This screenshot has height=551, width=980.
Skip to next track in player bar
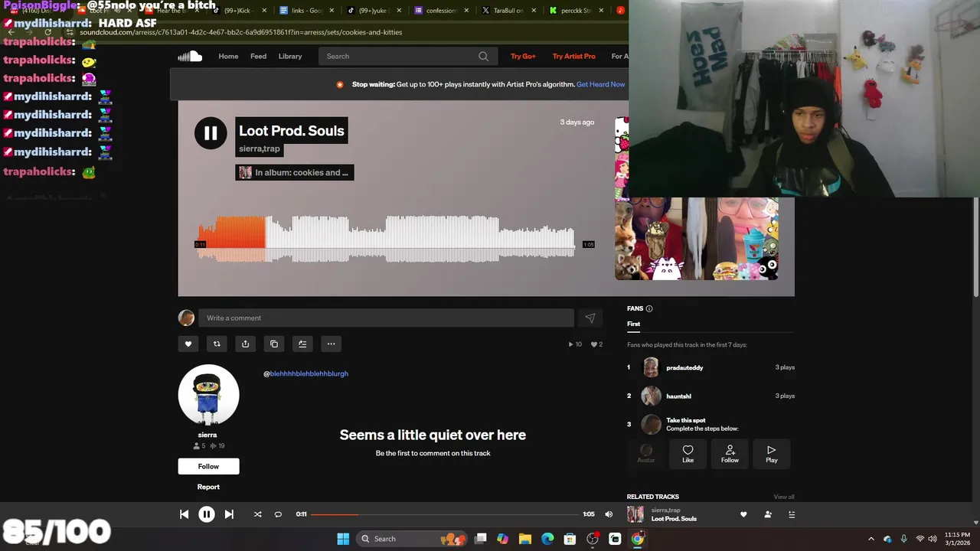click(x=229, y=514)
